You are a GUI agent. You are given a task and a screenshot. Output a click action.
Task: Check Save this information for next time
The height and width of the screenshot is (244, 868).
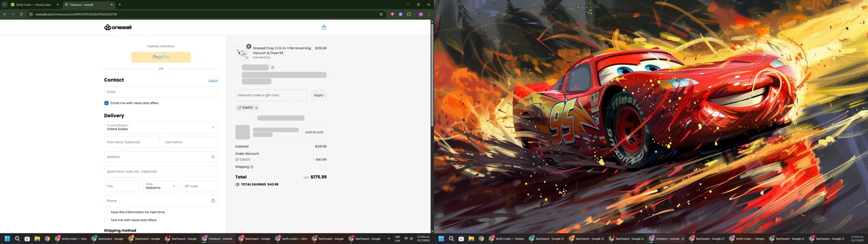pyautogui.click(x=106, y=212)
